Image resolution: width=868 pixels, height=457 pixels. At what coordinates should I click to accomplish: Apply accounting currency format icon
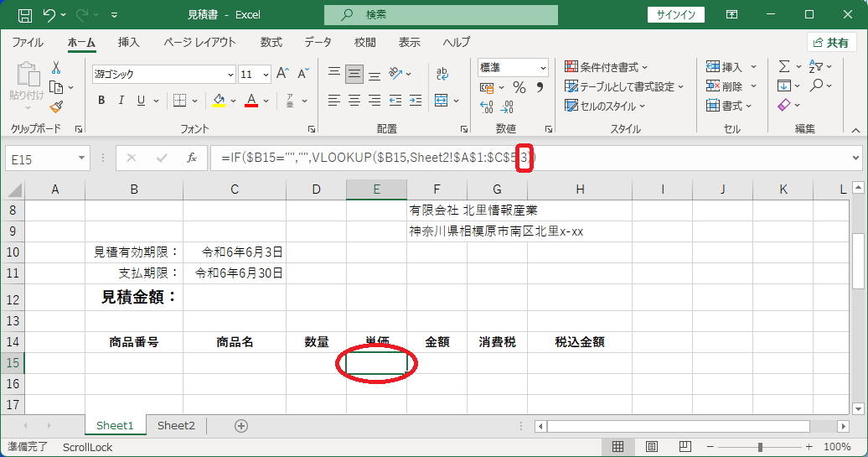pyautogui.click(x=487, y=87)
